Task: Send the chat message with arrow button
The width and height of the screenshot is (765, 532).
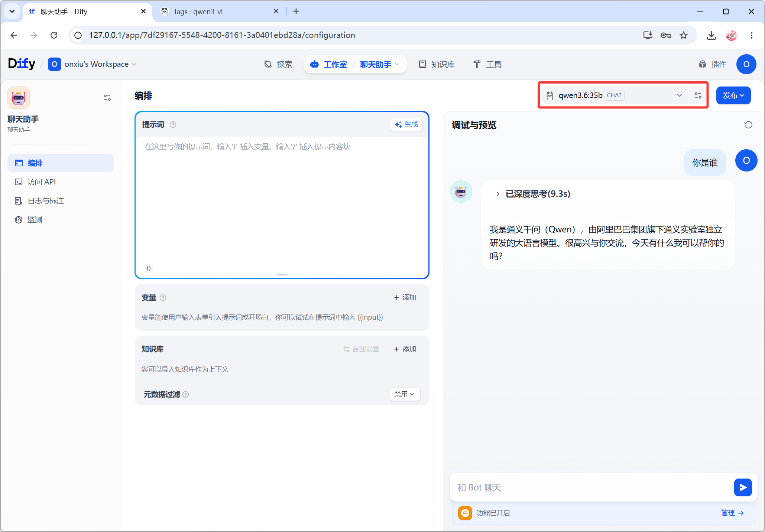Action: point(743,487)
